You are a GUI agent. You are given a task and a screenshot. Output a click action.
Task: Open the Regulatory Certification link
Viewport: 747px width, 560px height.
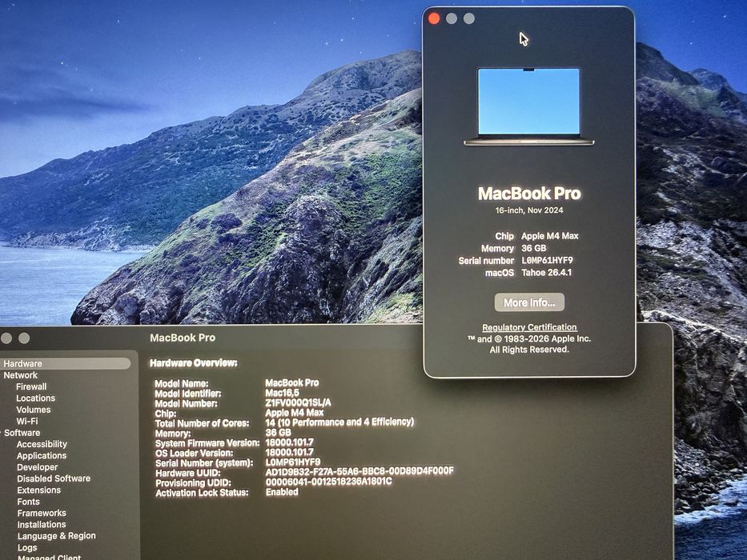[529, 327]
